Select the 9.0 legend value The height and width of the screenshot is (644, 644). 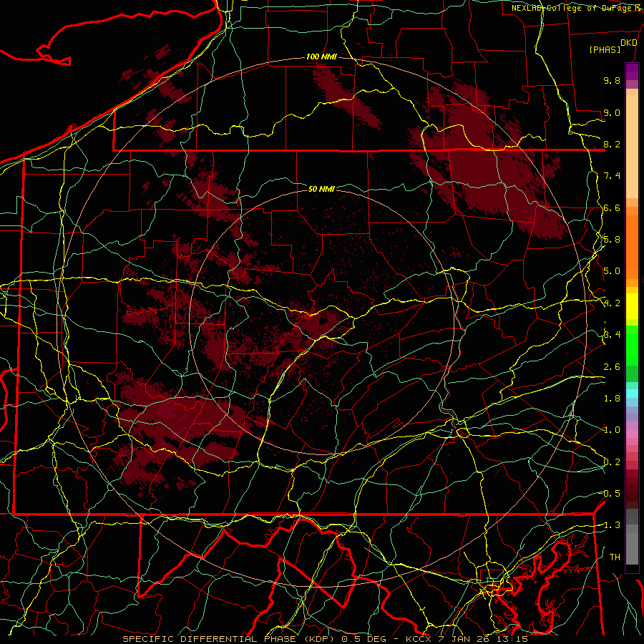(x=612, y=112)
